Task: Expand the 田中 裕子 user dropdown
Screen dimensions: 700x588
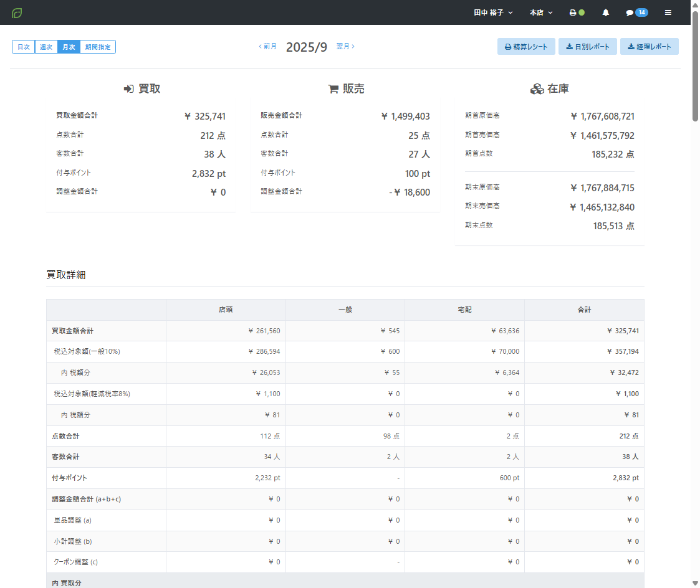Action: click(x=493, y=12)
